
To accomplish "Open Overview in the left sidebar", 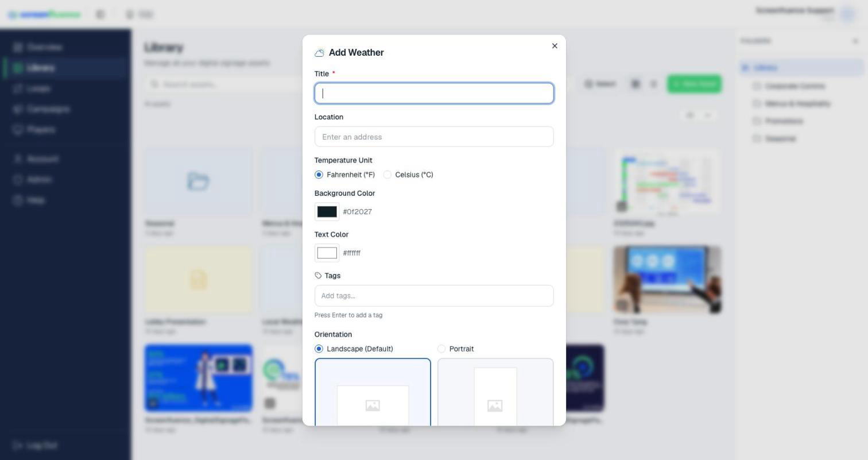I will click(x=65, y=47).
